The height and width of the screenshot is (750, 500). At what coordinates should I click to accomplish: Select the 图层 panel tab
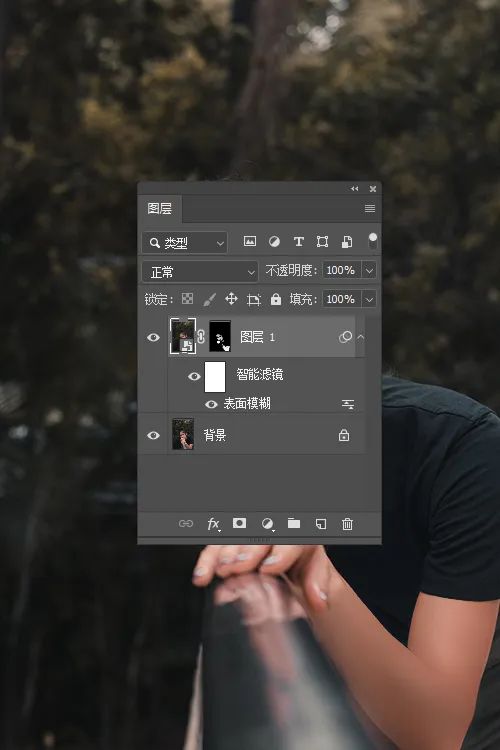click(x=159, y=209)
